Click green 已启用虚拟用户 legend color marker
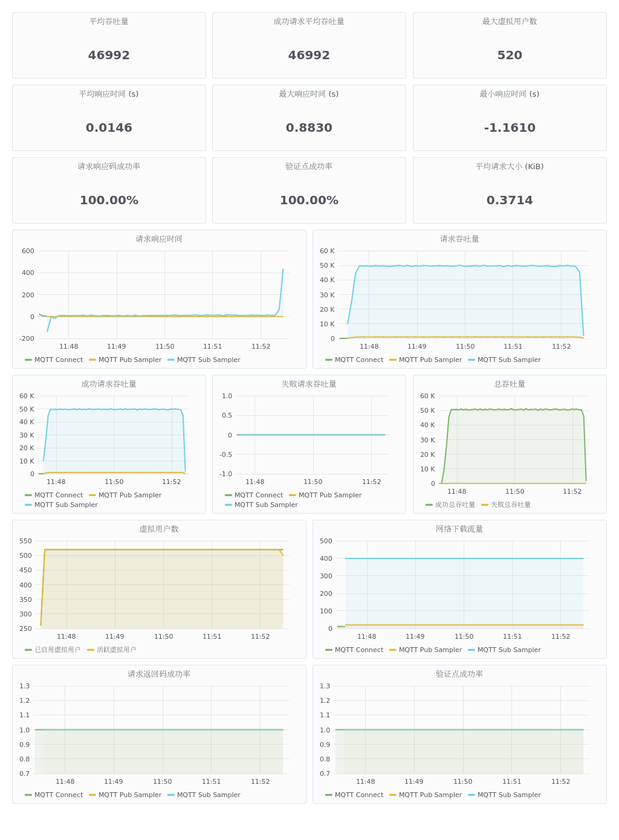The width and height of the screenshot is (619, 840). click(28, 650)
